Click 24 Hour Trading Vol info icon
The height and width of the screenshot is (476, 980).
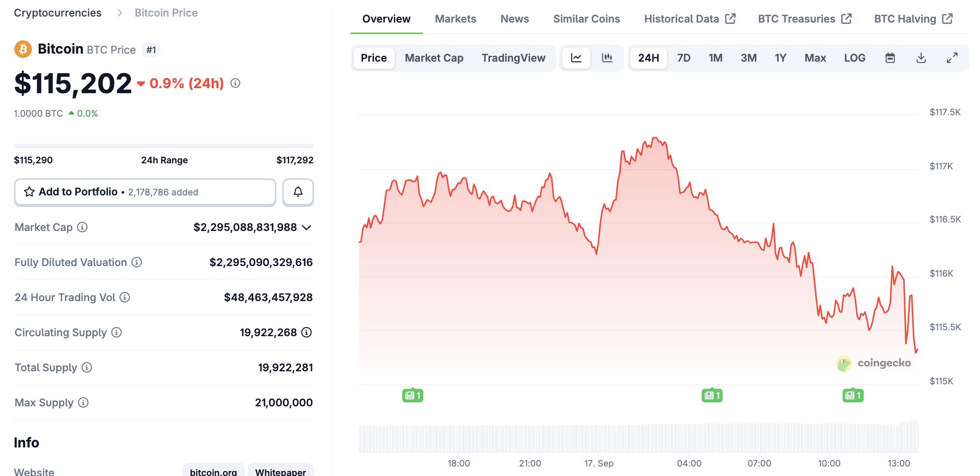(x=125, y=297)
